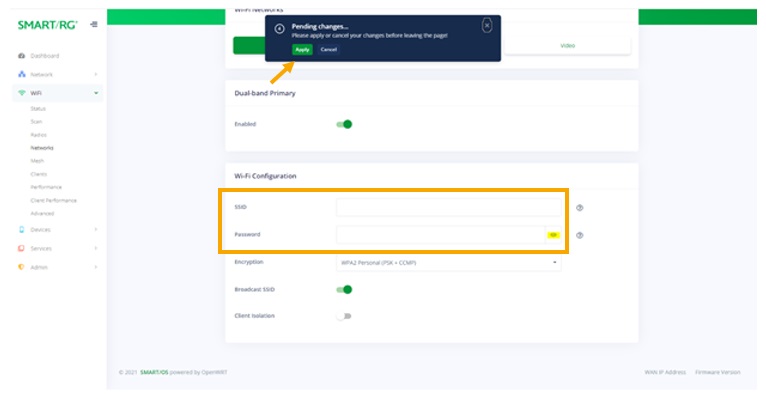Open WiFi Radios submenu item
766x399 pixels.
tap(39, 135)
